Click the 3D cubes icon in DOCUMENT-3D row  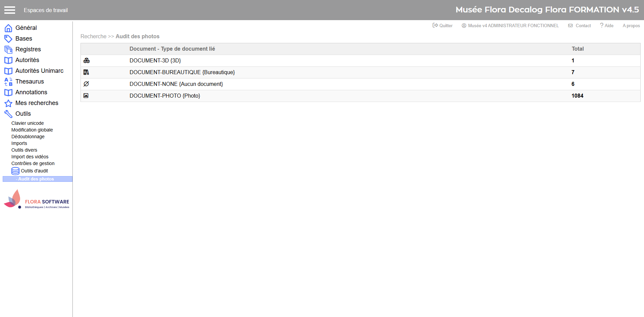coord(87,60)
